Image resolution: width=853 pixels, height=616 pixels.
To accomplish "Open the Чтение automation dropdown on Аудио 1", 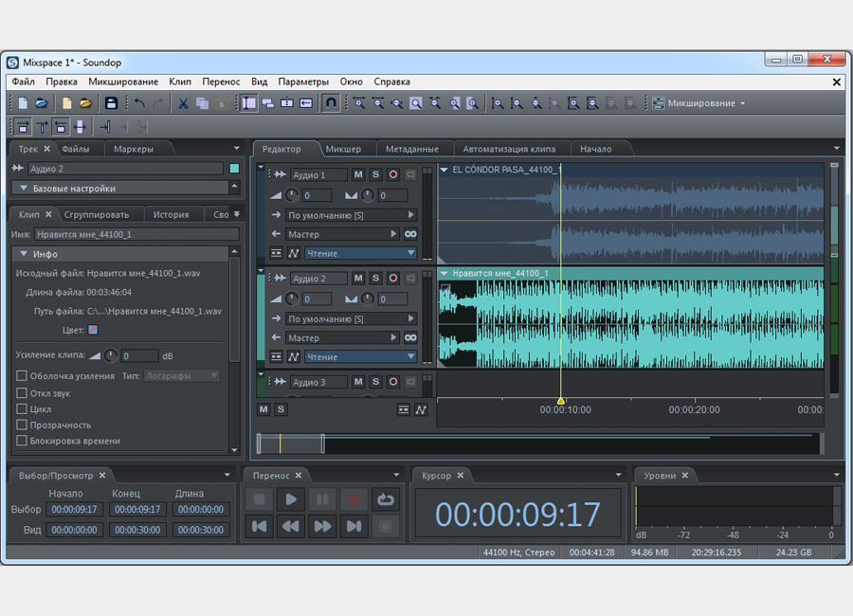I will (360, 253).
